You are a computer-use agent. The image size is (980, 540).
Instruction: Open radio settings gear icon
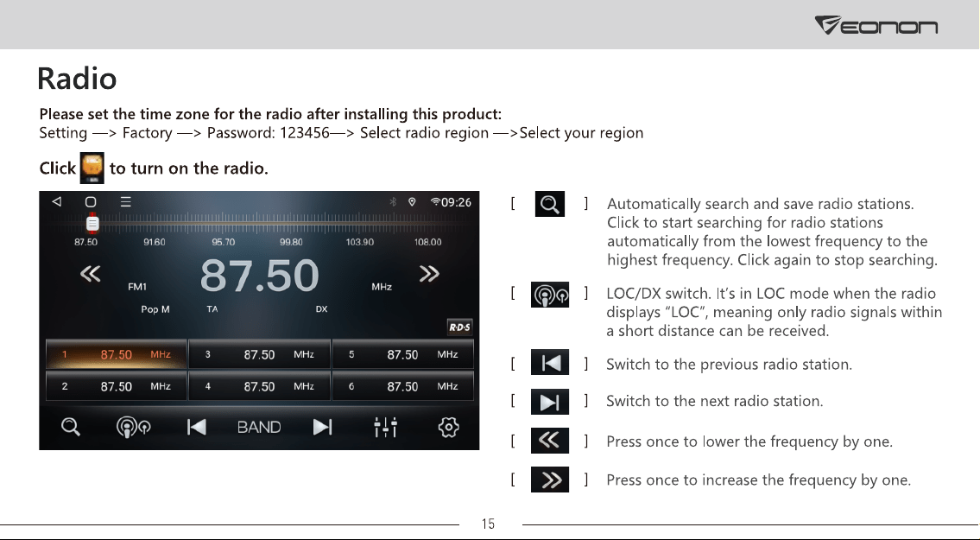449,427
